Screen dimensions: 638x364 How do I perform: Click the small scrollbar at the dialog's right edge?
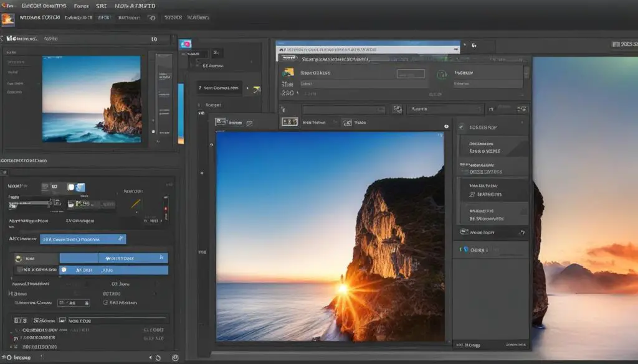coord(527,73)
